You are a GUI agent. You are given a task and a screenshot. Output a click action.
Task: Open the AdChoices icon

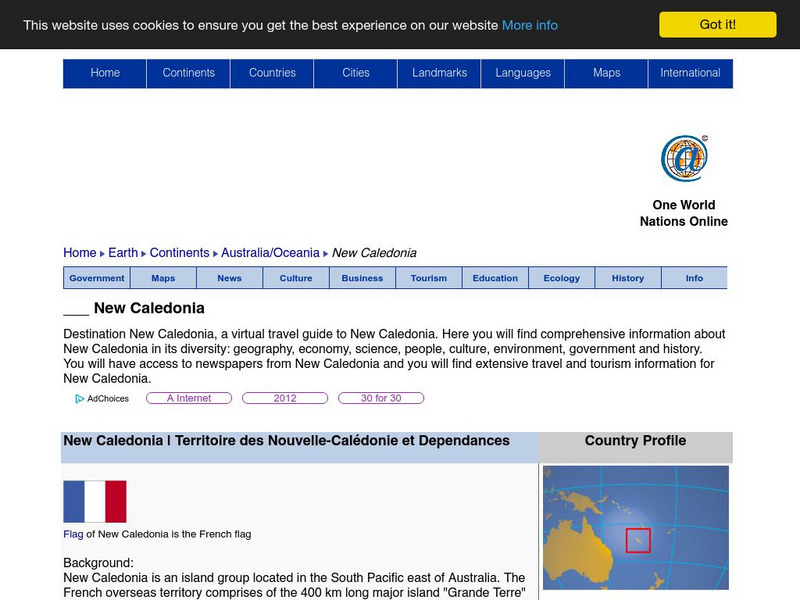80,398
